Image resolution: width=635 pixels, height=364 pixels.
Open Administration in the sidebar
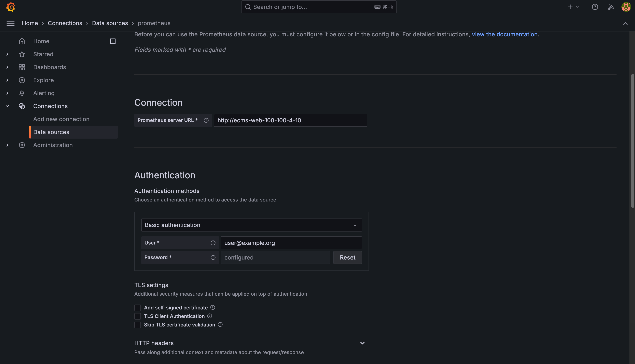click(x=53, y=145)
